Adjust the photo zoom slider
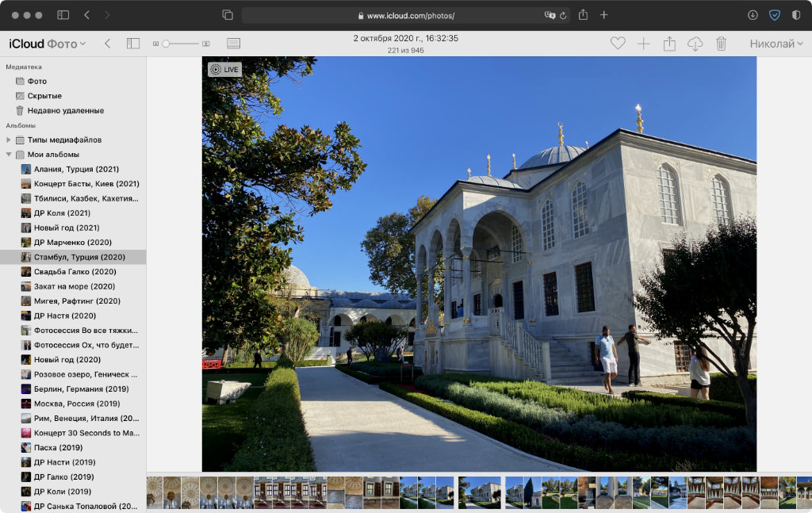The image size is (812, 513). pos(182,44)
